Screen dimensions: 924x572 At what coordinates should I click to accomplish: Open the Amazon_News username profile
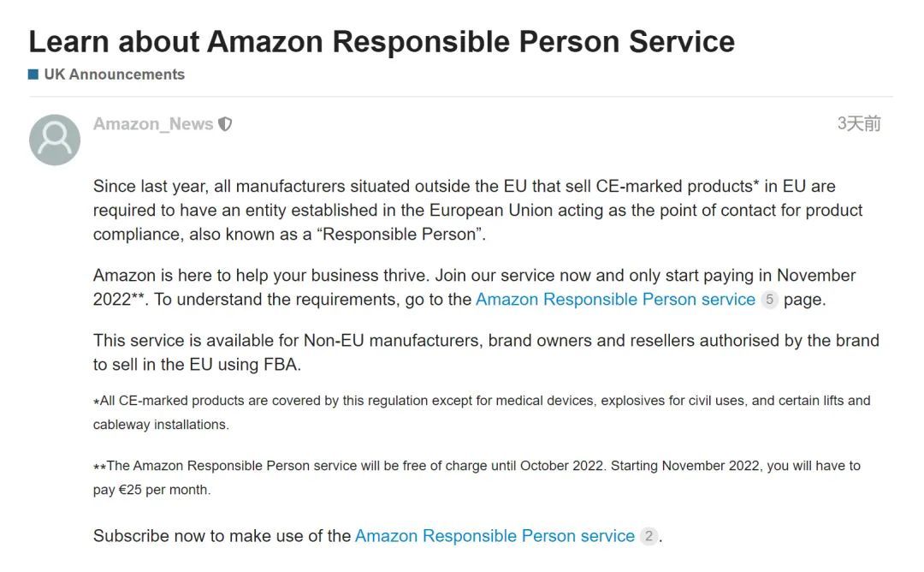152,124
